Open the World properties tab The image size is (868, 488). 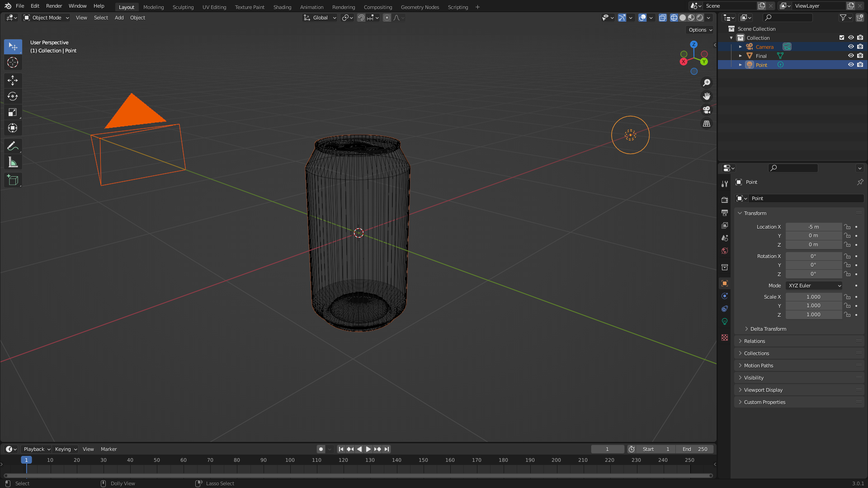click(725, 251)
